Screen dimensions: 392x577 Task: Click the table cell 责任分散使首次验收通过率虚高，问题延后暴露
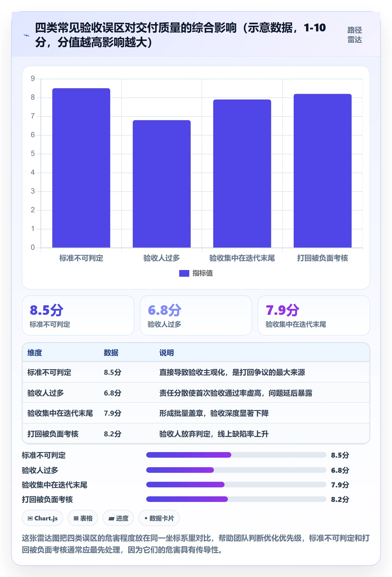[236, 393]
